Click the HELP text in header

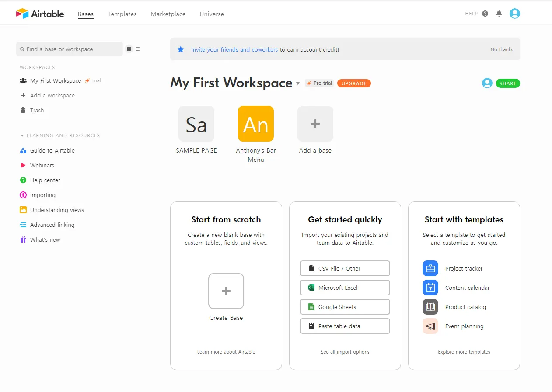point(471,14)
